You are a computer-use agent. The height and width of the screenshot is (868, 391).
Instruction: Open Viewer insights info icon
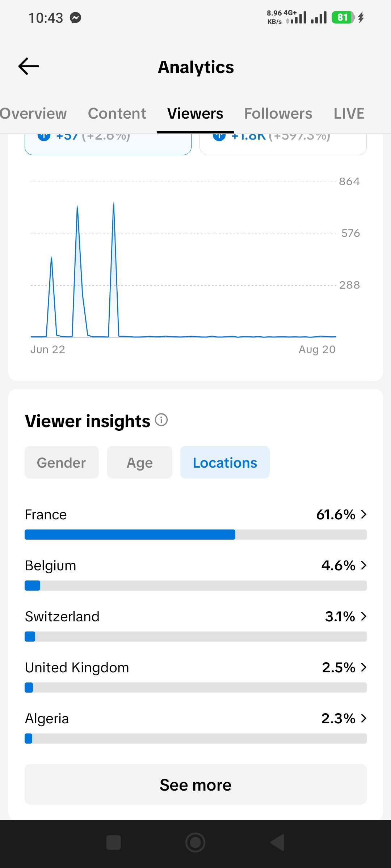coord(161,420)
